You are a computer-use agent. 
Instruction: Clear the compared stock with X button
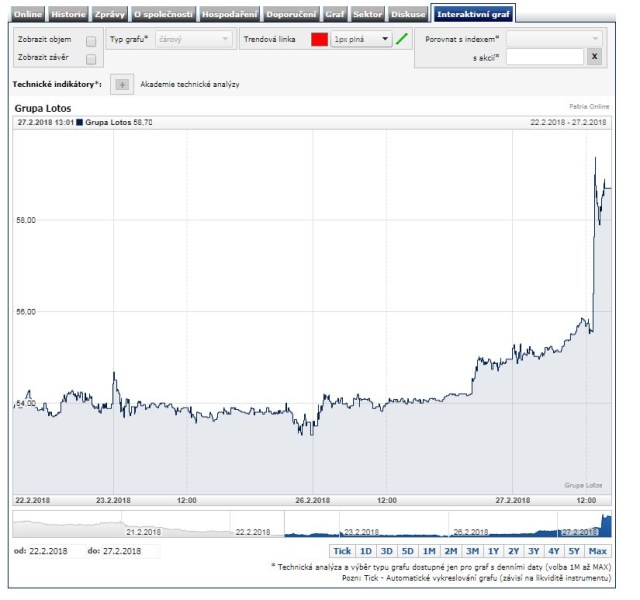pyautogui.click(x=594, y=57)
